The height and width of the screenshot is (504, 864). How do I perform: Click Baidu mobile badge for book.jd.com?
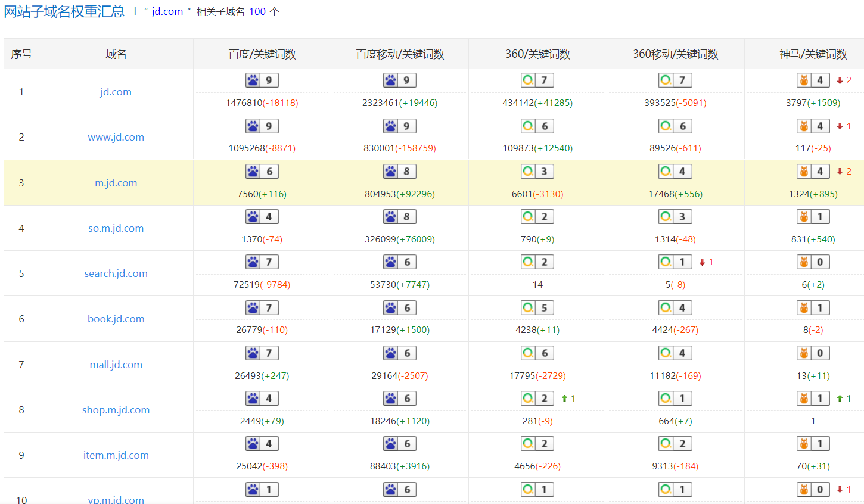pyautogui.click(x=400, y=308)
